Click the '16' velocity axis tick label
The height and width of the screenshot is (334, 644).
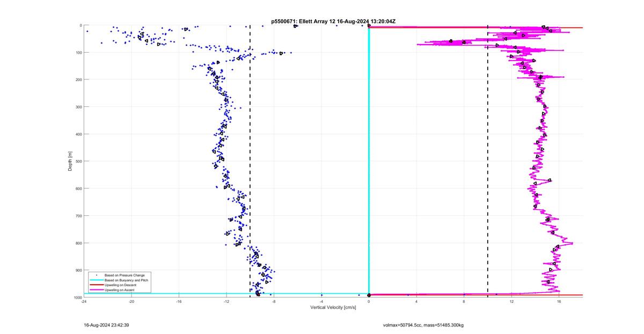[x=559, y=302]
